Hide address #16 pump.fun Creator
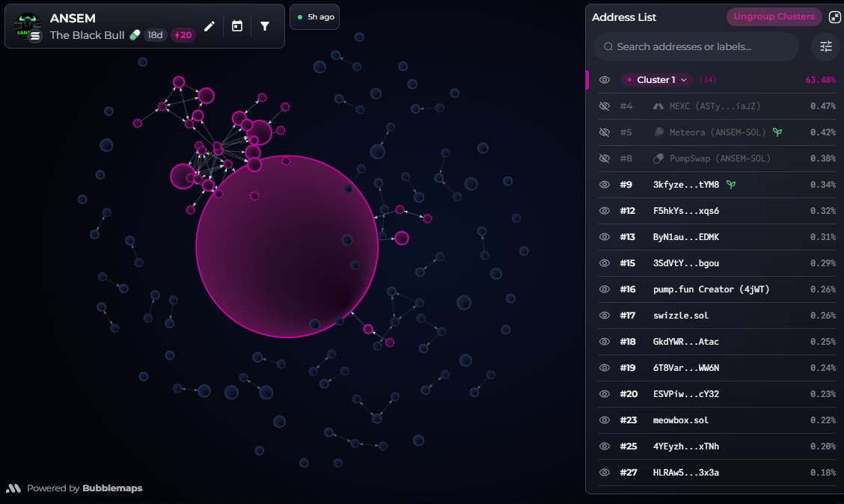844x504 pixels. [605, 289]
